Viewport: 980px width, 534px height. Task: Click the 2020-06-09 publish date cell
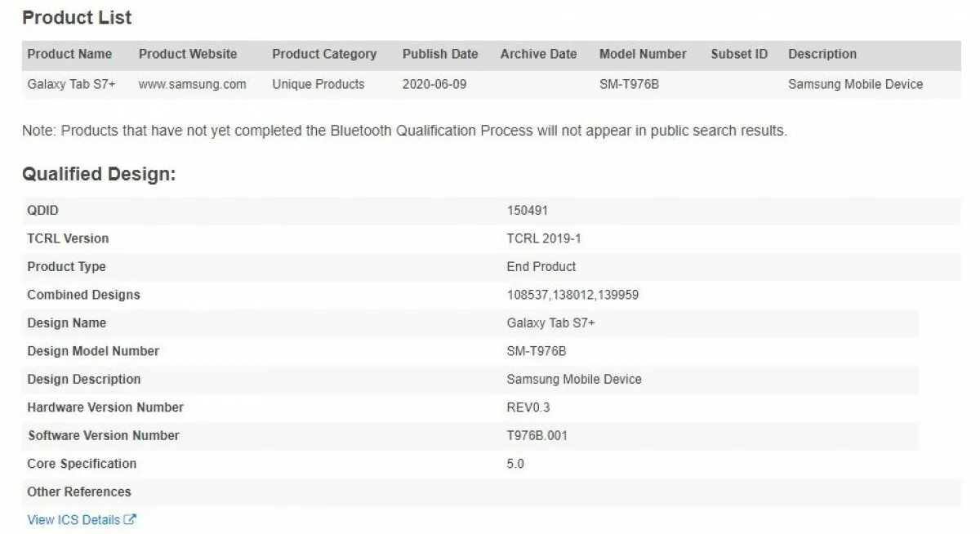[x=434, y=84]
